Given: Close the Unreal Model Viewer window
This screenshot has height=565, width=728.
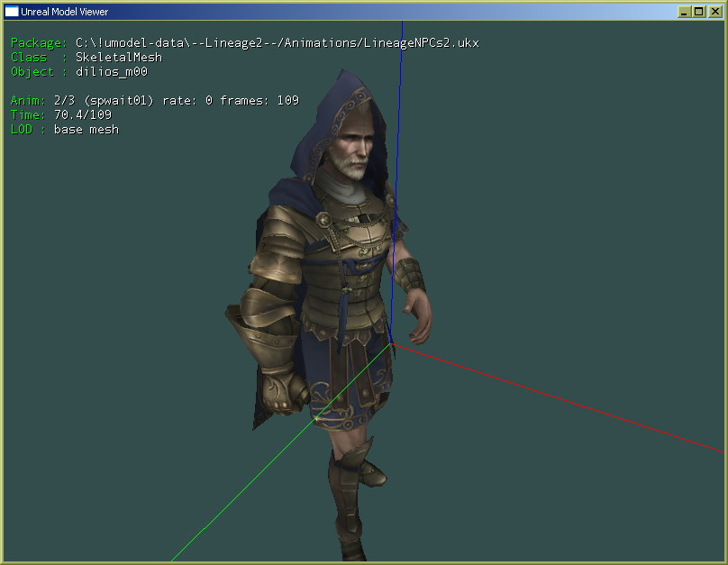Looking at the screenshot, I should (715, 12).
